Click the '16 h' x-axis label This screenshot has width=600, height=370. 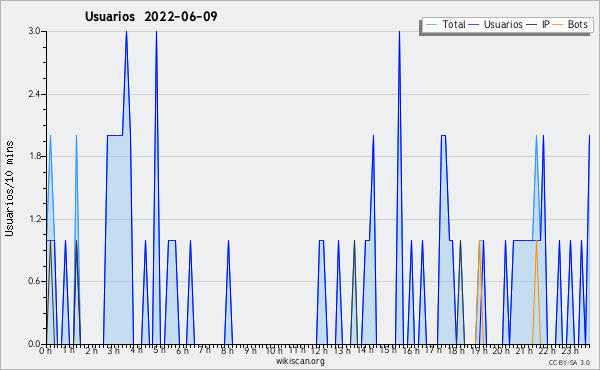(411, 351)
